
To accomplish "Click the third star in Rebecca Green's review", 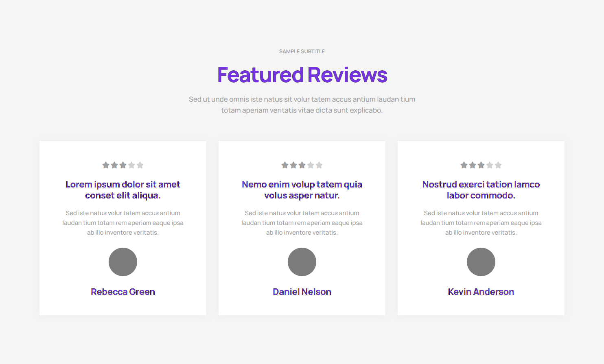I will point(123,165).
